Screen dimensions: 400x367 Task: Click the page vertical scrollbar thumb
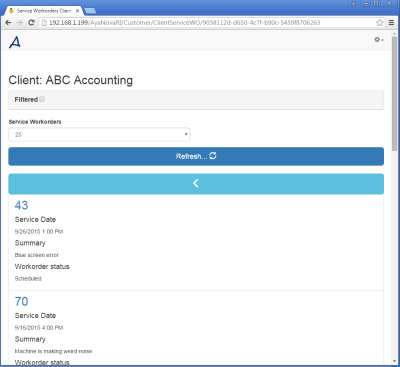point(395,94)
